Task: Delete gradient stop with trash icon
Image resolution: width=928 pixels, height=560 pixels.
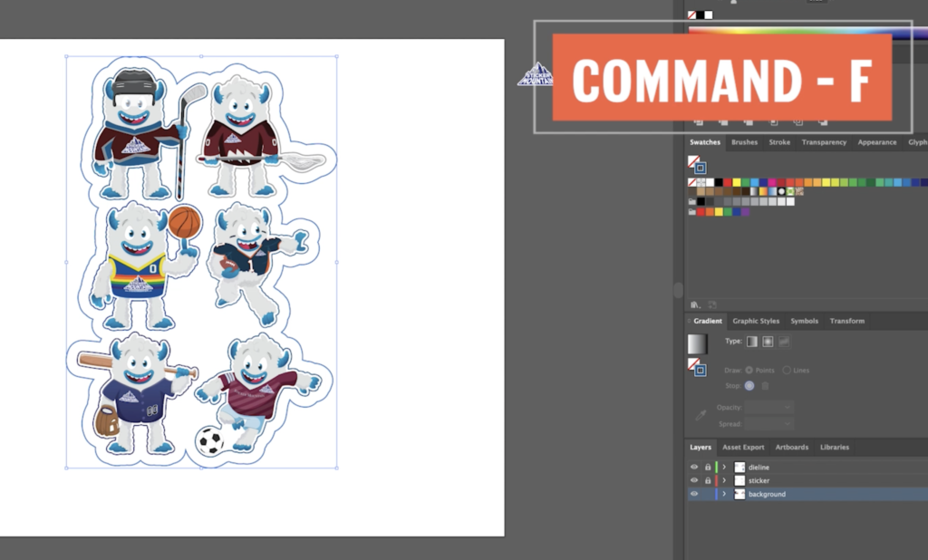Action: (765, 386)
